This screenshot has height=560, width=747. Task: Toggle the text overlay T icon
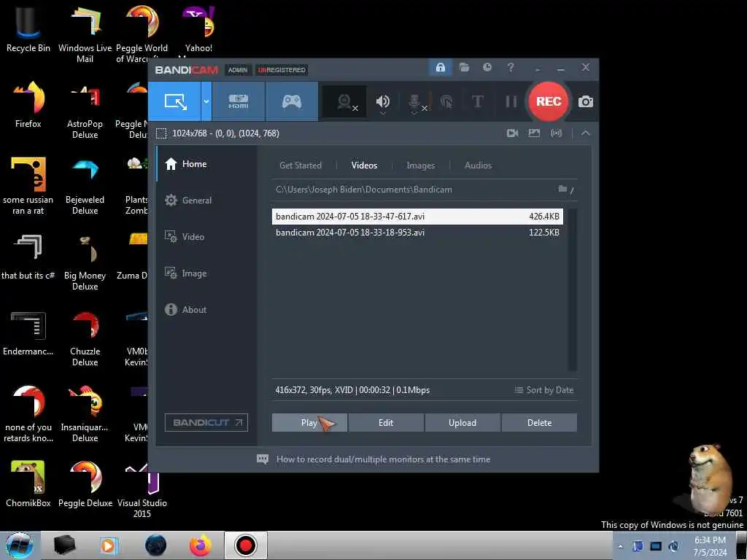point(477,101)
